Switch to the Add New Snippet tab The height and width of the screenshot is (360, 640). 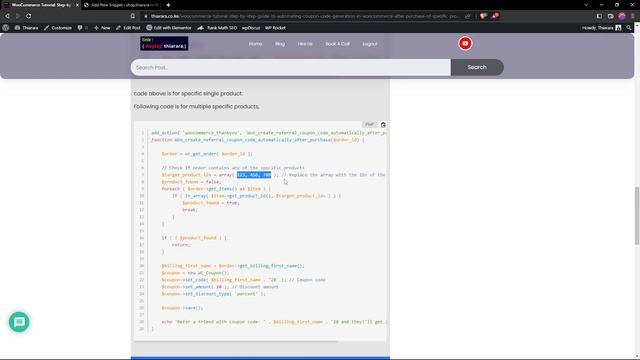click(121, 5)
